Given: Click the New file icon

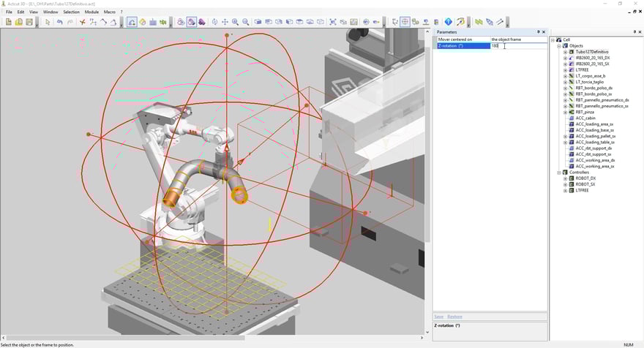Looking at the screenshot, I should [x=9, y=22].
